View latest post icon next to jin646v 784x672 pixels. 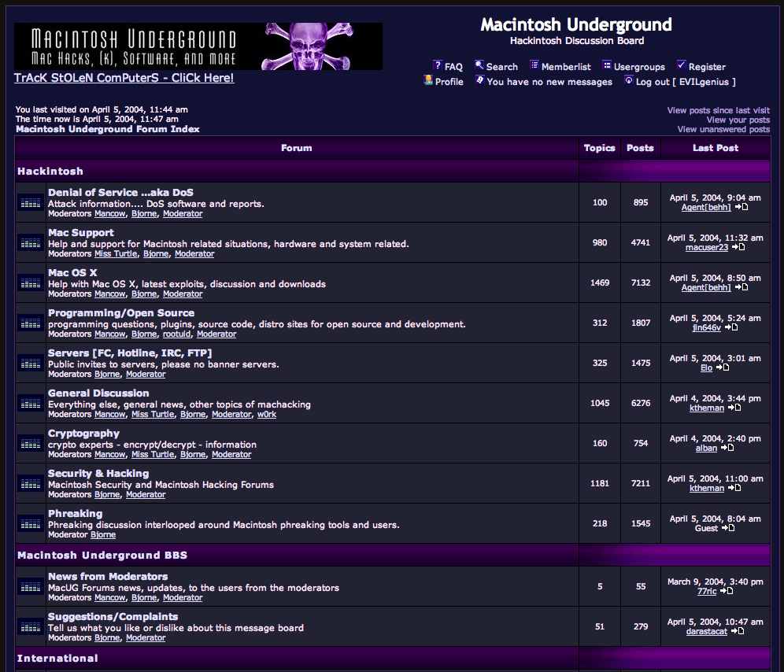pos(731,327)
